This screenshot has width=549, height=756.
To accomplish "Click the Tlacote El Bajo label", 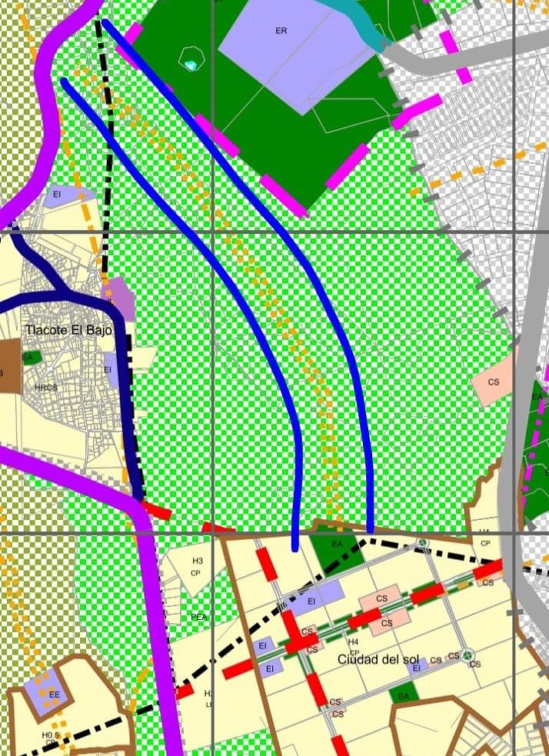I will point(68,330).
